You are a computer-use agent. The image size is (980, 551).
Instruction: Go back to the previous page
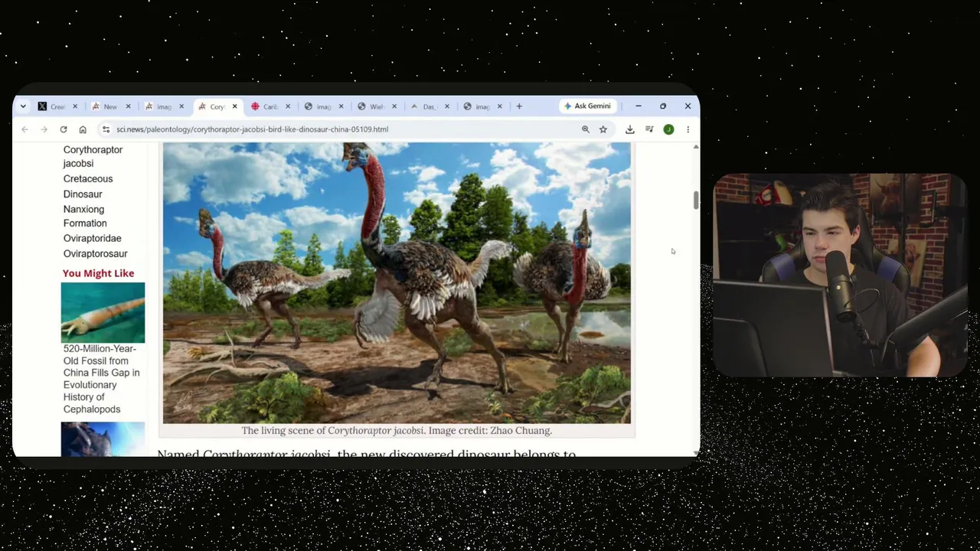point(24,129)
